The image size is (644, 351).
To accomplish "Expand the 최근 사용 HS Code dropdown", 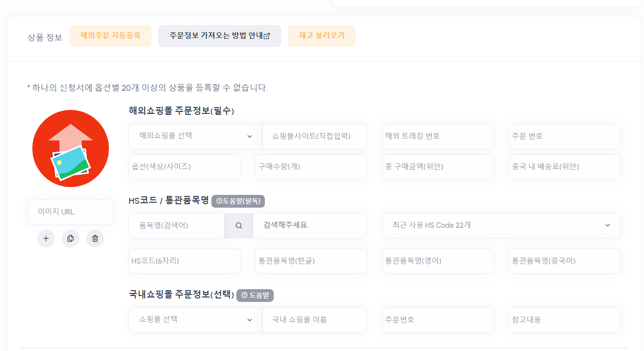I will point(501,226).
